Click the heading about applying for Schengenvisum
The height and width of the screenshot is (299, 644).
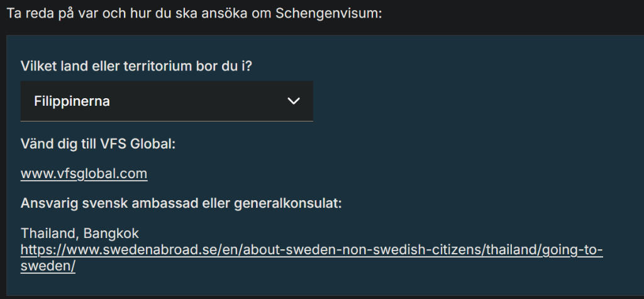tap(194, 14)
